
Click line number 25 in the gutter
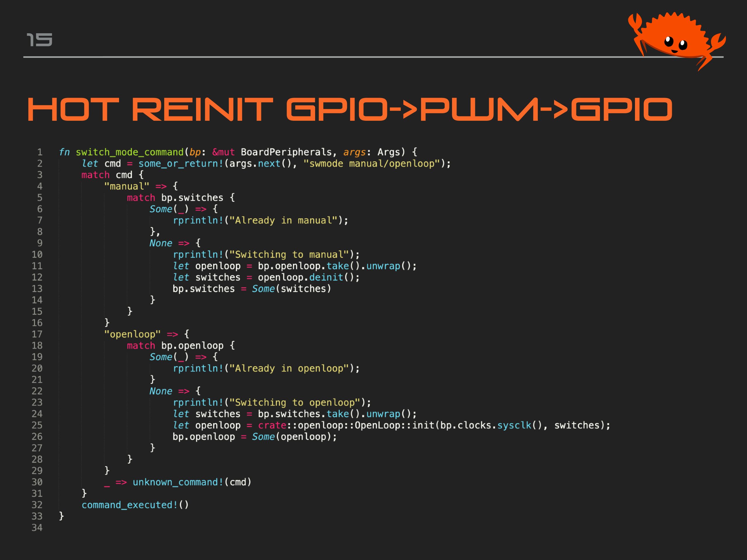click(x=37, y=425)
